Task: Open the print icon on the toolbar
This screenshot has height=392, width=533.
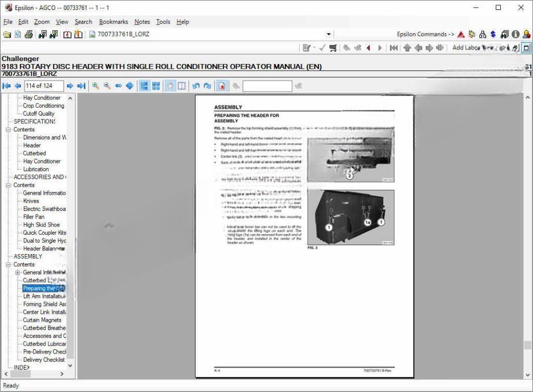Action: [x=29, y=34]
